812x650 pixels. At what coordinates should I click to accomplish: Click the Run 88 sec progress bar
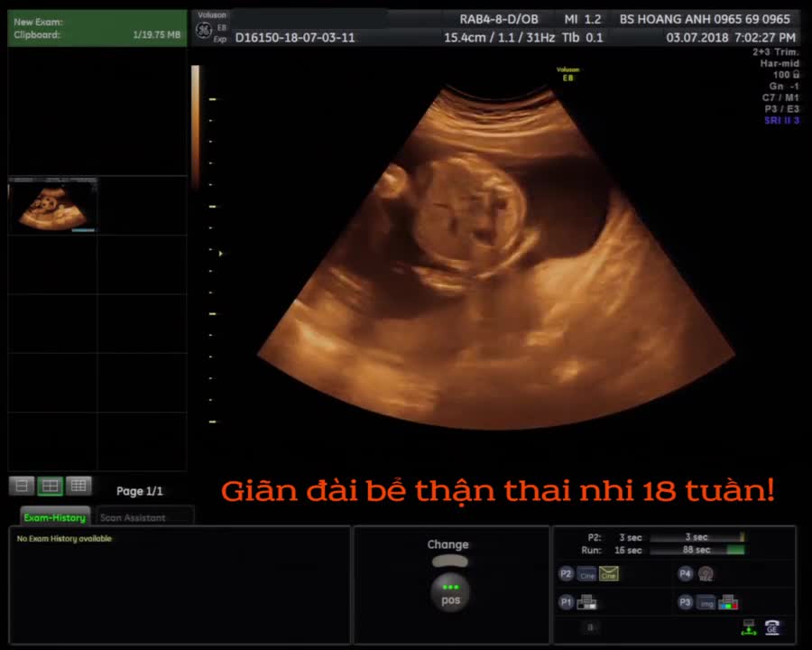pyautogui.click(x=697, y=550)
